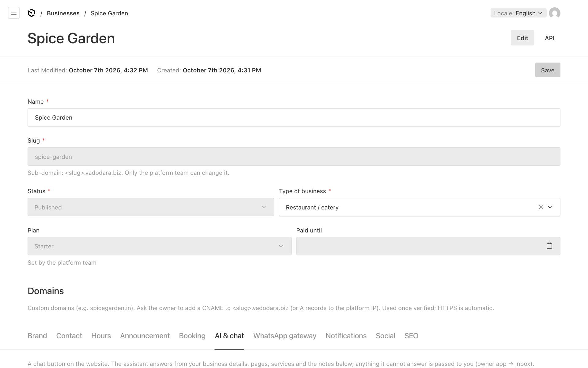
Task: Open the hamburger navigation menu
Action: click(x=14, y=13)
